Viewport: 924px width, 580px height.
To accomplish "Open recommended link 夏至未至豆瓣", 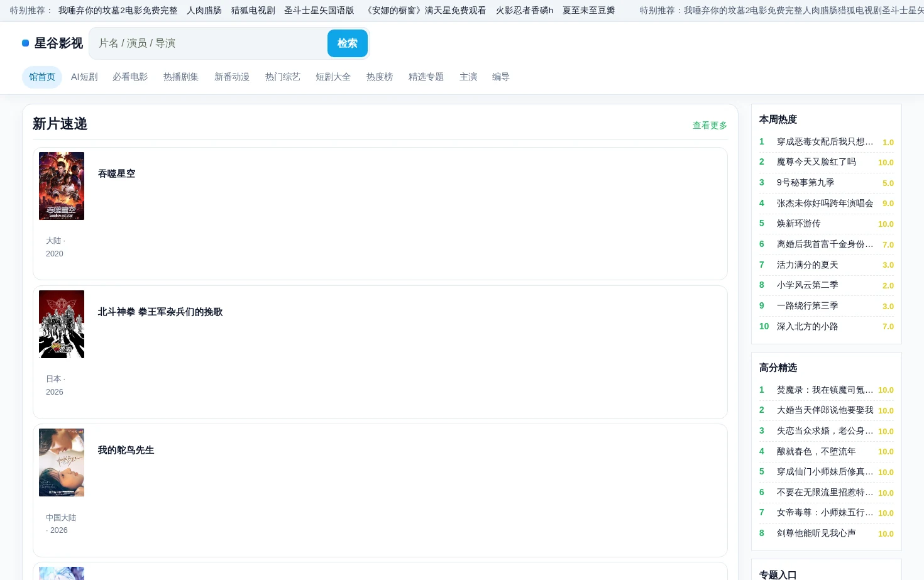I will coord(589,11).
